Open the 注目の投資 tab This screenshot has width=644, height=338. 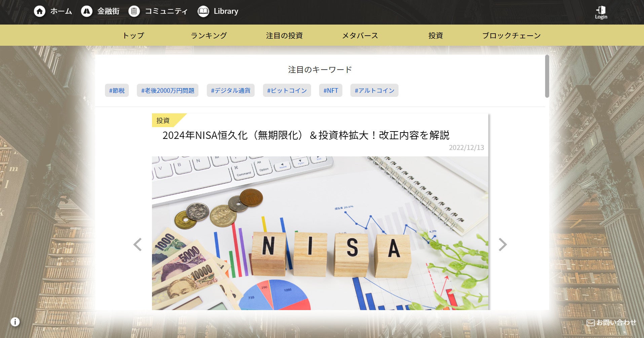click(x=285, y=35)
